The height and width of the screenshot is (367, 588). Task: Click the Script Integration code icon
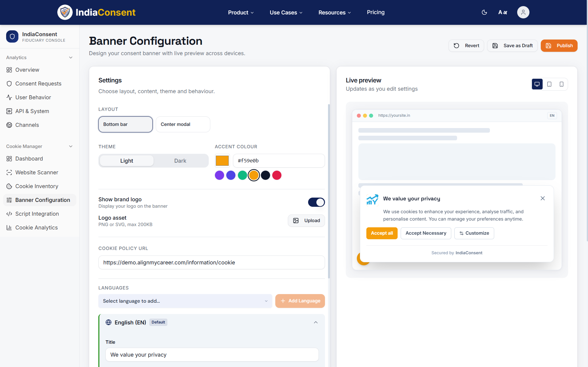click(9, 214)
